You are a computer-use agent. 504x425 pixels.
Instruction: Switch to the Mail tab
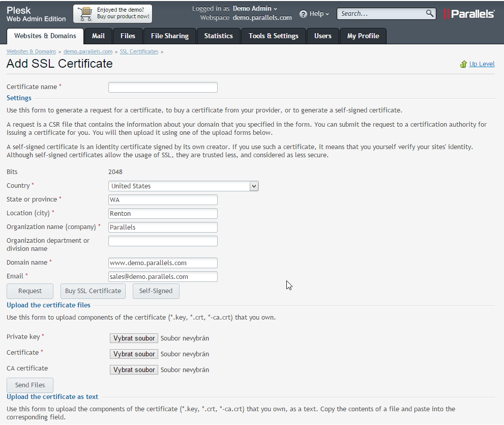click(98, 36)
